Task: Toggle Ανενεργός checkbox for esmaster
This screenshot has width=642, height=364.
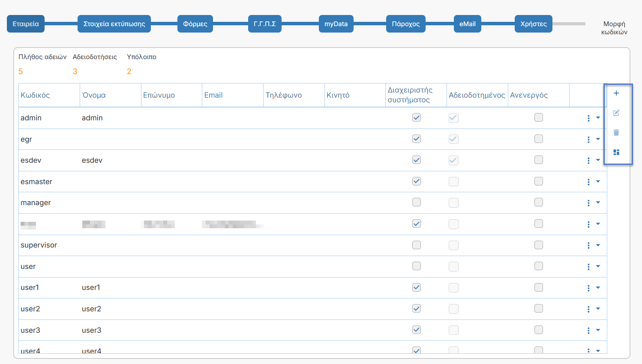Action: click(x=539, y=181)
